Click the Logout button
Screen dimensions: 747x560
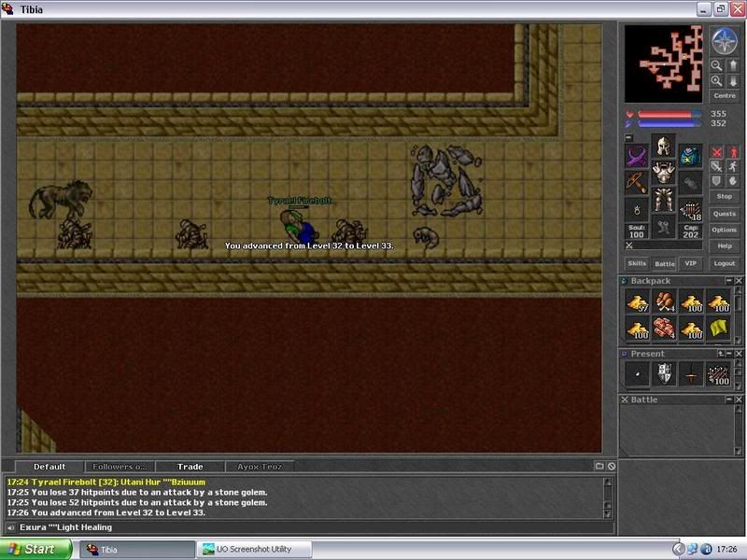pos(725,263)
